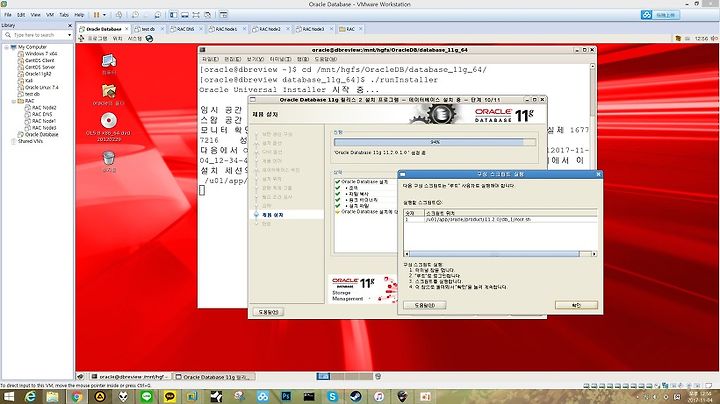720x404 pixels.
Task: Open Skype from Windows taskbar
Action: tap(332, 396)
